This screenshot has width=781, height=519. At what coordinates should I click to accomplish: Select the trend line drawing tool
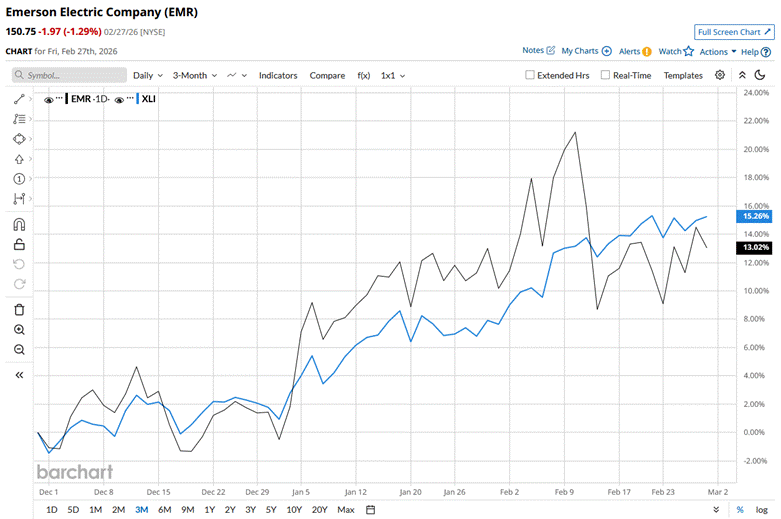click(19, 99)
